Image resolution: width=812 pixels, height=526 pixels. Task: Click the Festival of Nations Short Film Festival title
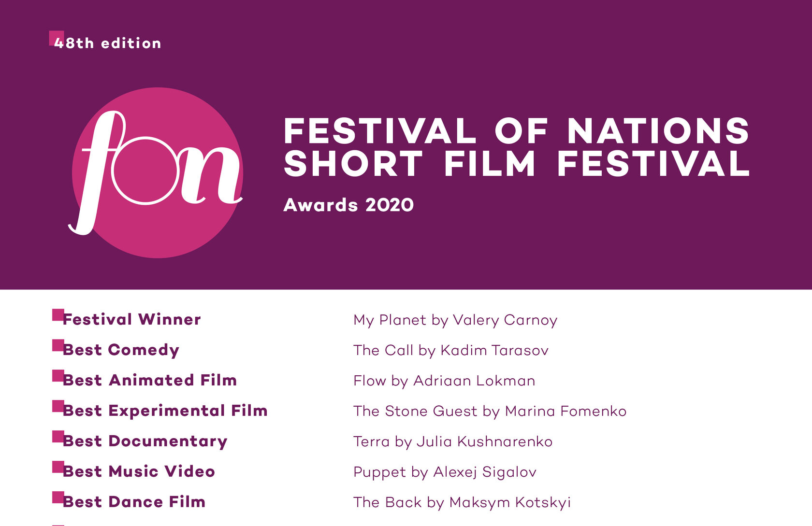tap(517, 147)
